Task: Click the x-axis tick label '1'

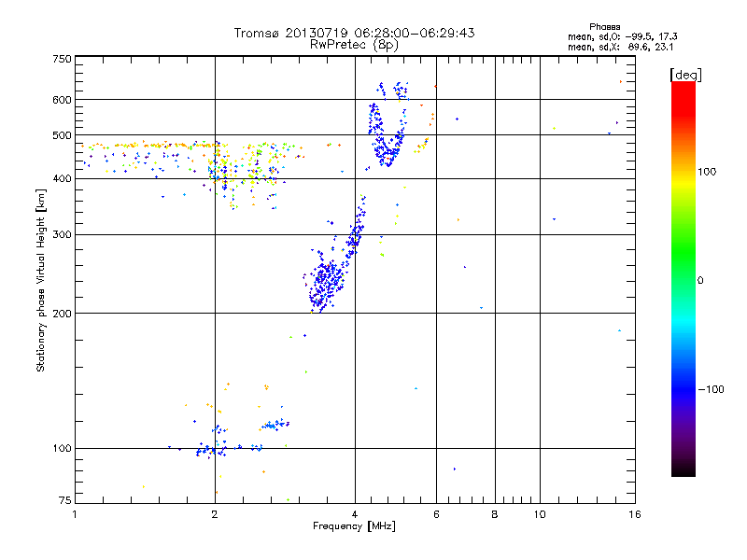Action: coord(75,514)
